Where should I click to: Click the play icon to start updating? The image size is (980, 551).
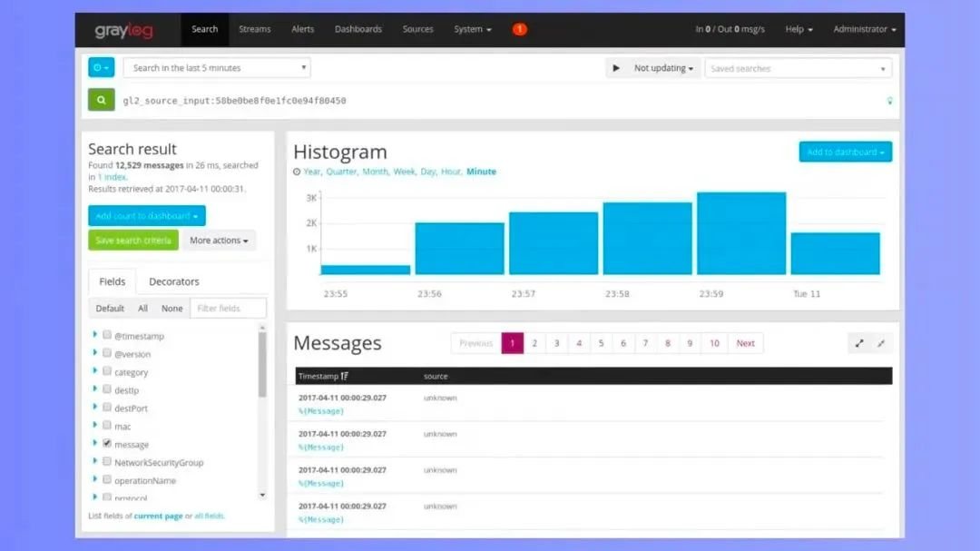click(x=616, y=68)
